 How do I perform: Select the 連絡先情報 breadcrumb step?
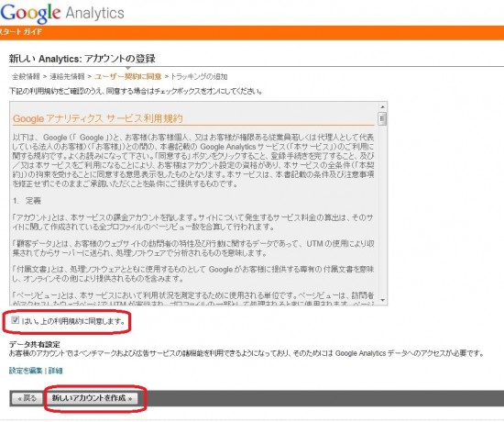tap(67, 77)
